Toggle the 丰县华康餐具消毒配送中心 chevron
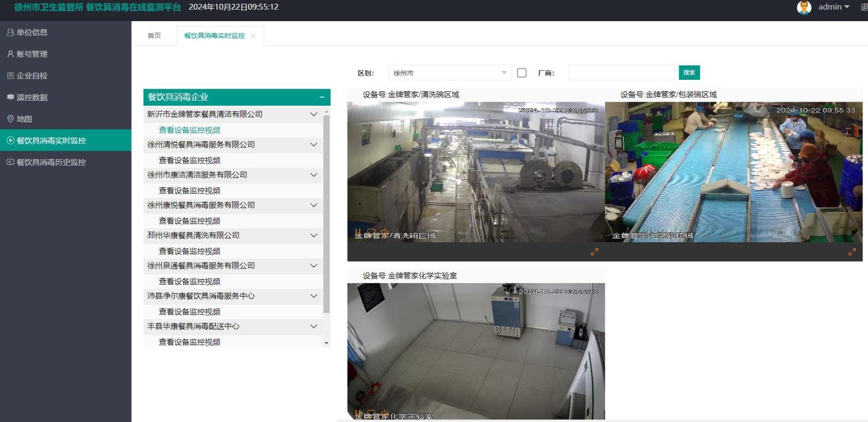 click(x=314, y=326)
